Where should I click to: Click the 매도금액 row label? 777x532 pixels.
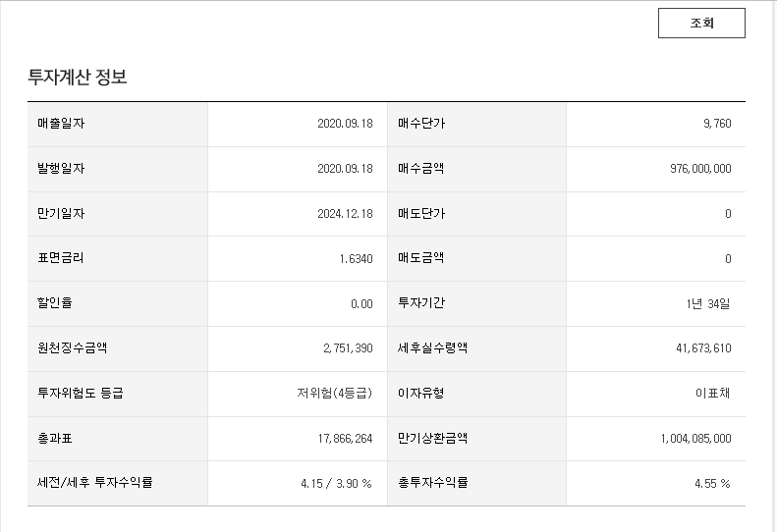(x=421, y=258)
